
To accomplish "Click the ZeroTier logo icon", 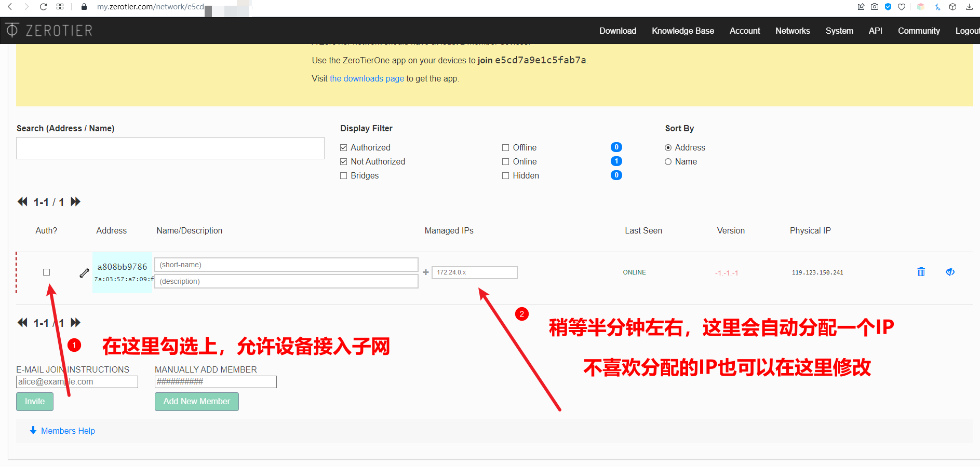I will tap(12, 30).
